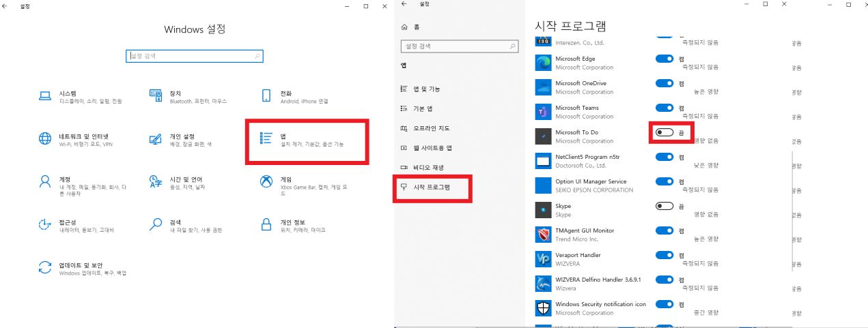Click 'SEIKO EPSON CORPORATION' publisher text

(x=594, y=190)
